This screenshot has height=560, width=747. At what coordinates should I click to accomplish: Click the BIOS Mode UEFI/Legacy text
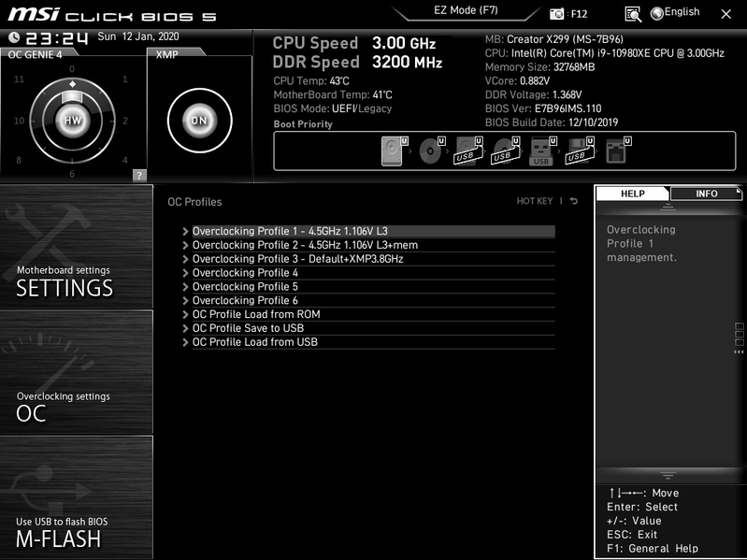click(333, 108)
